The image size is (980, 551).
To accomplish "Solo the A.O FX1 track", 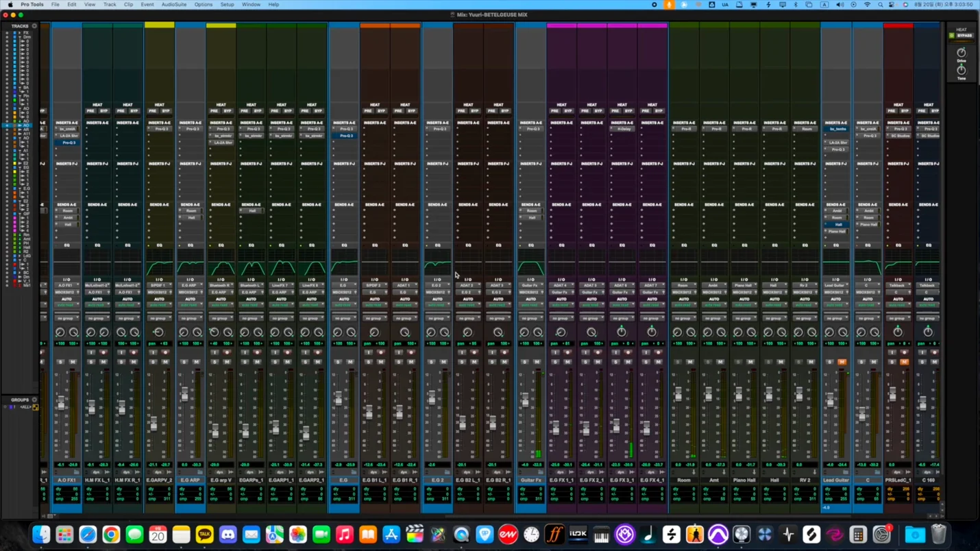I will pos(60,362).
